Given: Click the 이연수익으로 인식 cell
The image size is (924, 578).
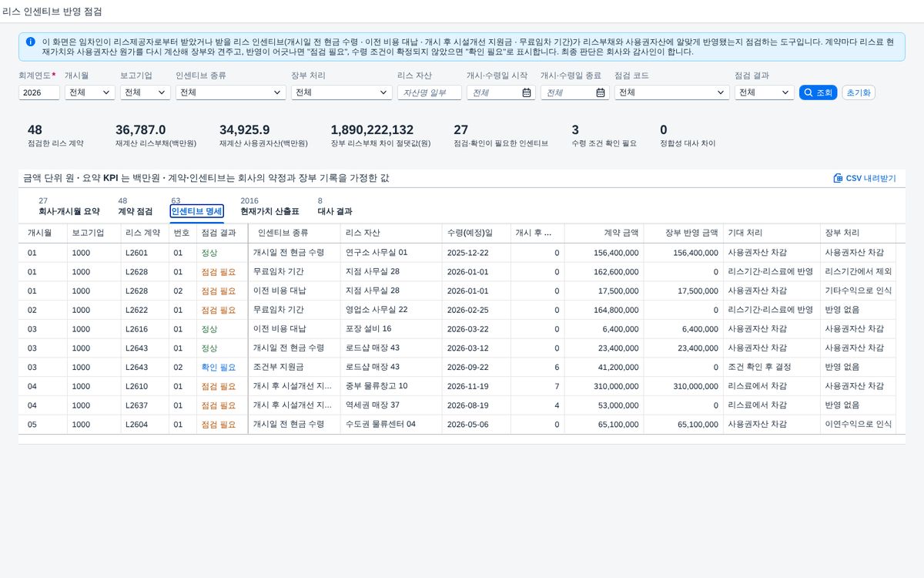Looking at the screenshot, I should (x=858, y=424).
